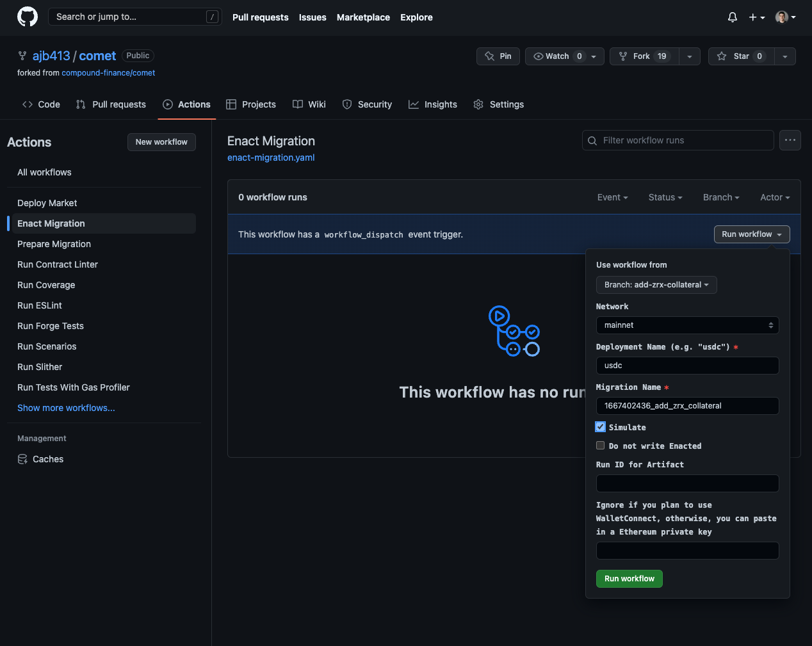Screen dimensions: 812x646
Task: Select the Run Slither workflow
Action: pos(104,367)
